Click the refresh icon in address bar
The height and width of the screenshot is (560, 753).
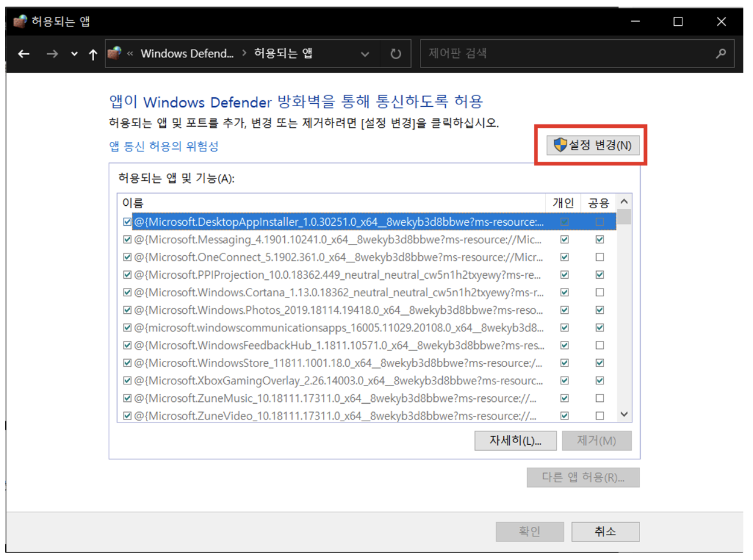click(395, 54)
